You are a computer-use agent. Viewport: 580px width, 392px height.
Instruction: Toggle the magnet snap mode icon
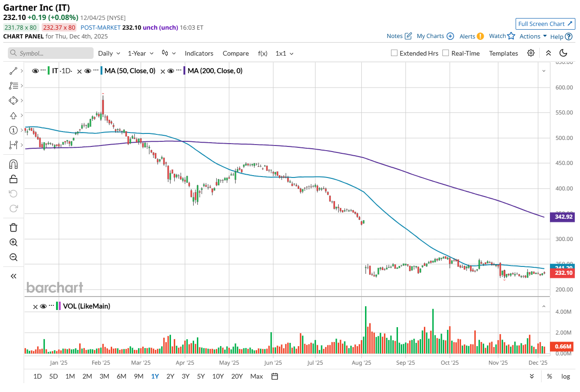13,164
